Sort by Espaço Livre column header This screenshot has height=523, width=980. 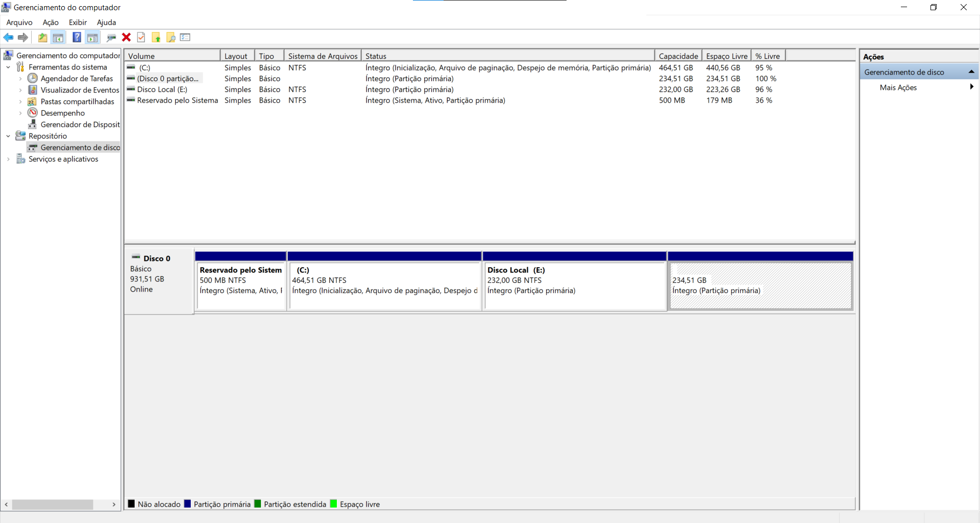[727, 56]
